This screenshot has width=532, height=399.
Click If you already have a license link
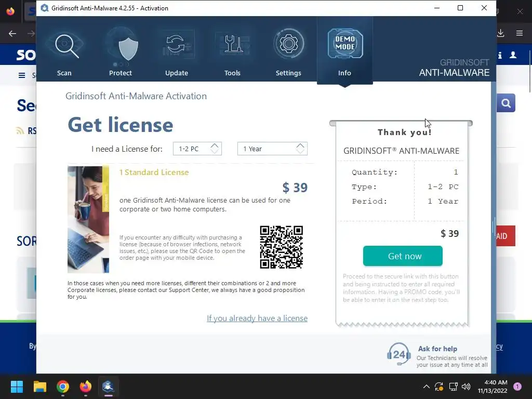pyautogui.click(x=257, y=318)
